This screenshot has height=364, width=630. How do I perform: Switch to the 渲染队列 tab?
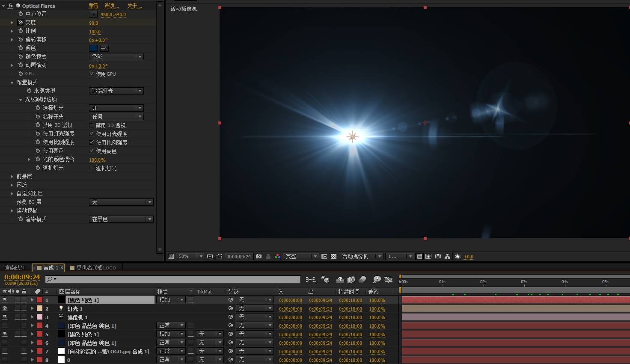click(15, 268)
